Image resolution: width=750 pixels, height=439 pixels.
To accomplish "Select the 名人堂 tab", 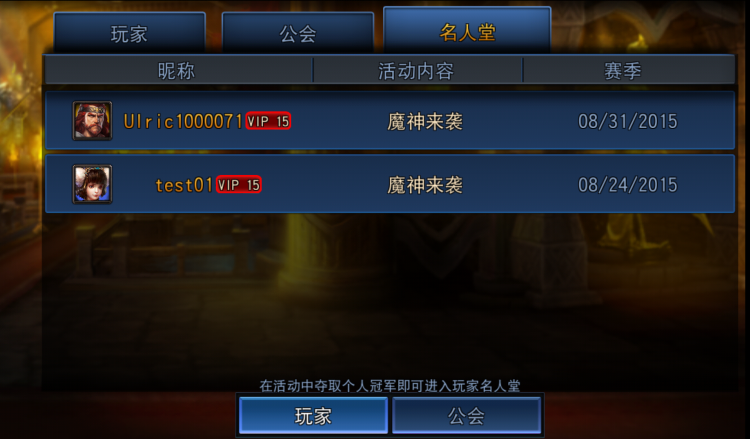I will [467, 31].
